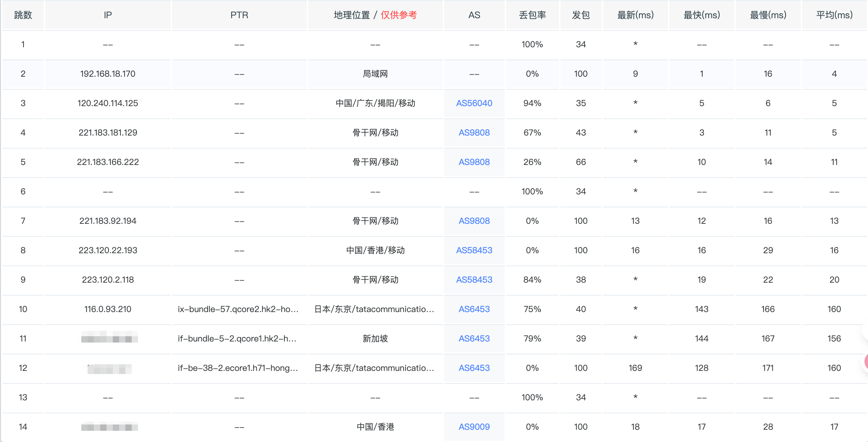Click the truncated PTR ix-bundle-57.qcore2.hk2
This screenshot has width=868, height=442.
[238, 309]
